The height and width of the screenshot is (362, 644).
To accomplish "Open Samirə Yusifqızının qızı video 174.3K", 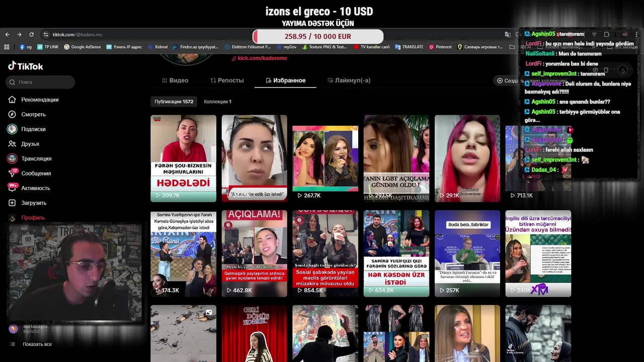I will click(183, 253).
